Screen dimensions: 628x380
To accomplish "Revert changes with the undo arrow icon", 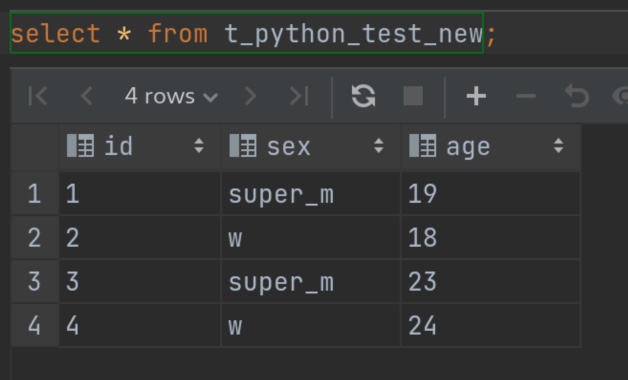I will [577, 96].
